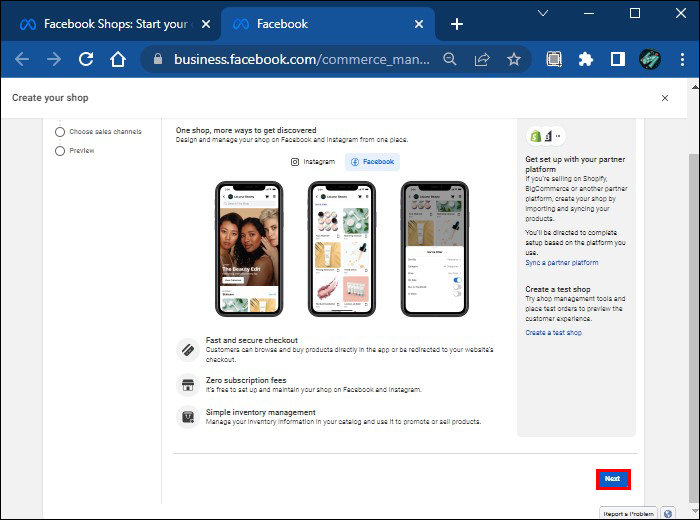Open Sync a partner platform link

pyautogui.click(x=562, y=262)
